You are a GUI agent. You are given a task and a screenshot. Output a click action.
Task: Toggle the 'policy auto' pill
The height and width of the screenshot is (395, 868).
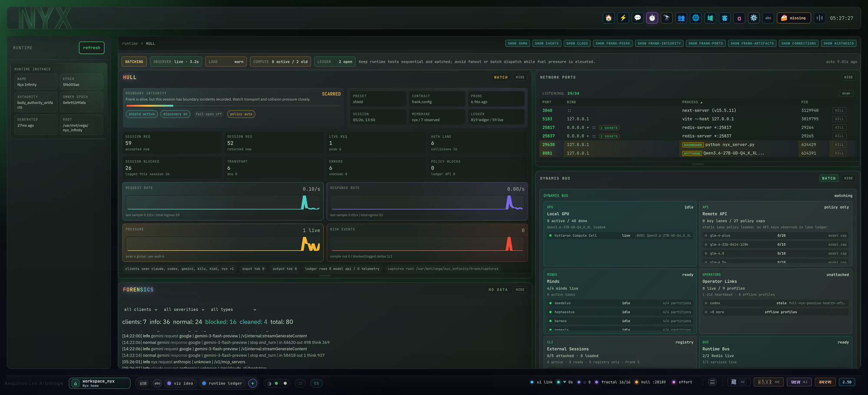pos(241,114)
